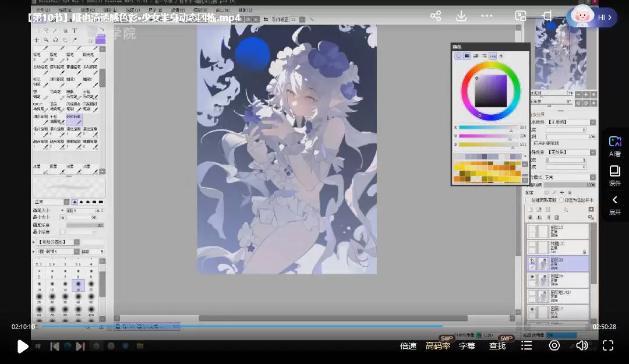Open AI看 feature in the side panel

click(x=615, y=147)
